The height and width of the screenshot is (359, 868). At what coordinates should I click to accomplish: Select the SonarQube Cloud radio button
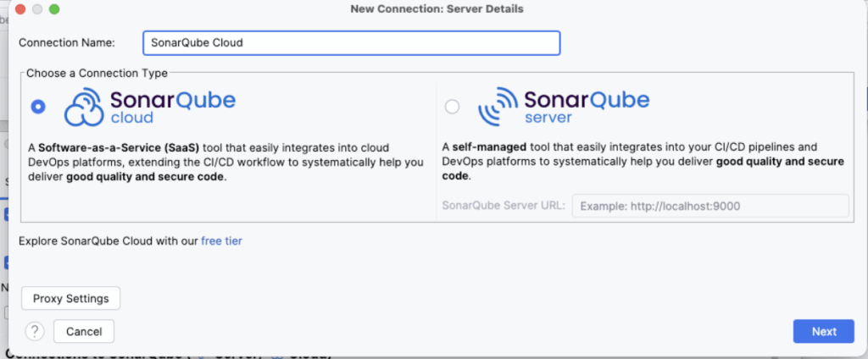(38, 107)
